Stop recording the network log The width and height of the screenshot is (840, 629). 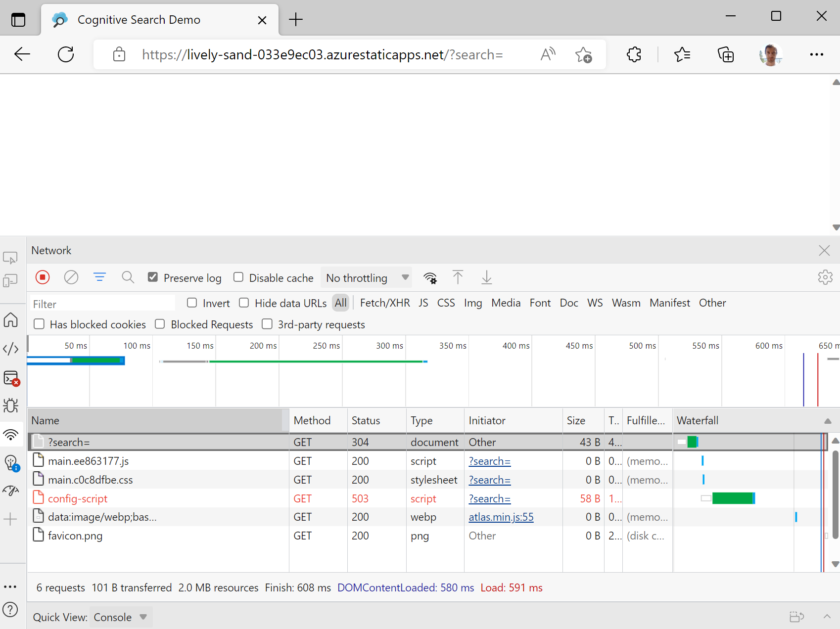[x=43, y=277]
